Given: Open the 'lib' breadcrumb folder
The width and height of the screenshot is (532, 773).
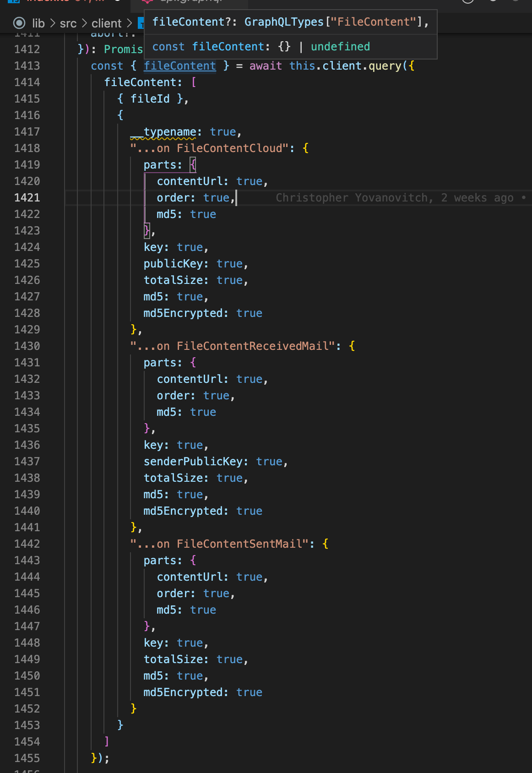Looking at the screenshot, I should (x=38, y=23).
